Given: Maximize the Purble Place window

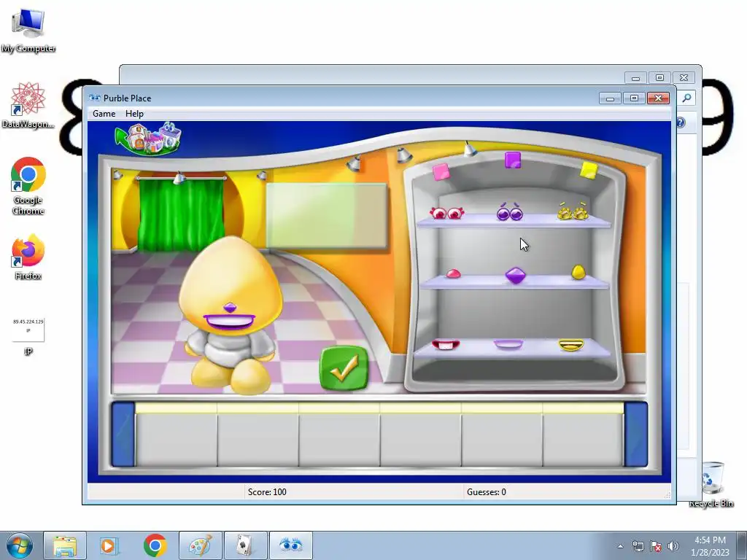Looking at the screenshot, I should pyautogui.click(x=634, y=98).
